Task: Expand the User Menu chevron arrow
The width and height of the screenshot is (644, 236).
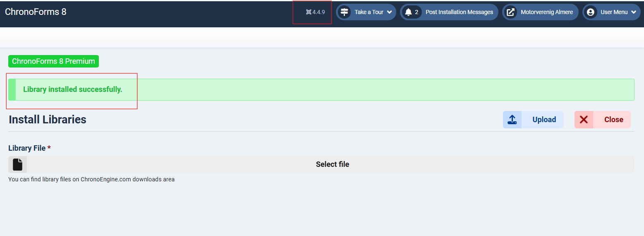Action: click(633, 12)
